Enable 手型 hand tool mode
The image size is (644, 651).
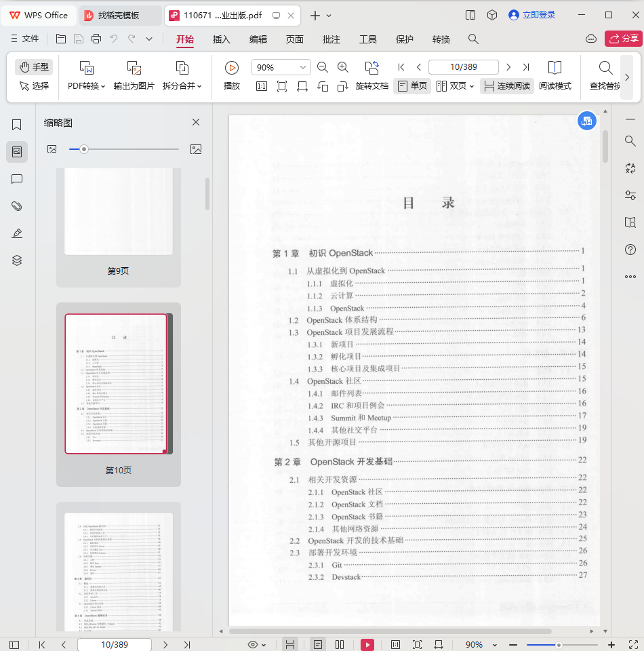[x=34, y=66]
